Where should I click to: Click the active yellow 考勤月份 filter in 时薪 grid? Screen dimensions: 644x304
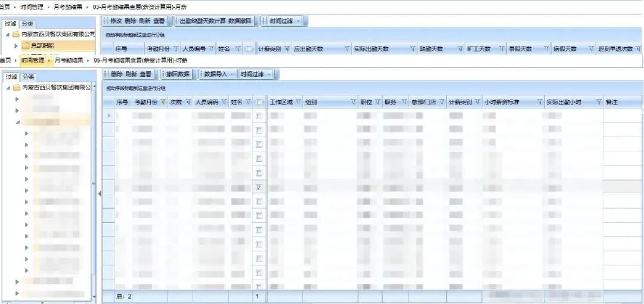(x=163, y=102)
